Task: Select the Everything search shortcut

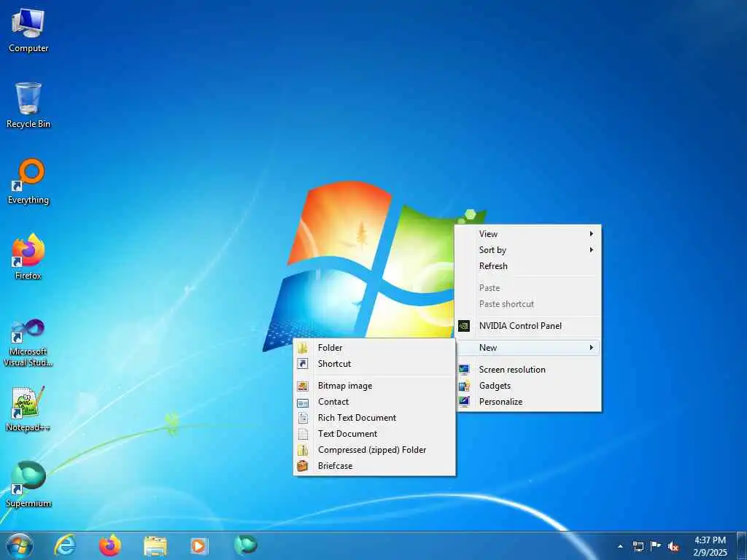Action: (x=28, y=182)
